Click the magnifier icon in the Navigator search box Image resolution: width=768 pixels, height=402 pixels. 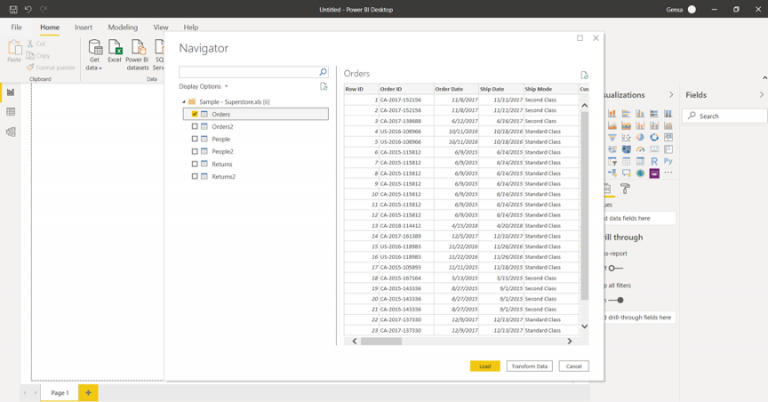323,72
